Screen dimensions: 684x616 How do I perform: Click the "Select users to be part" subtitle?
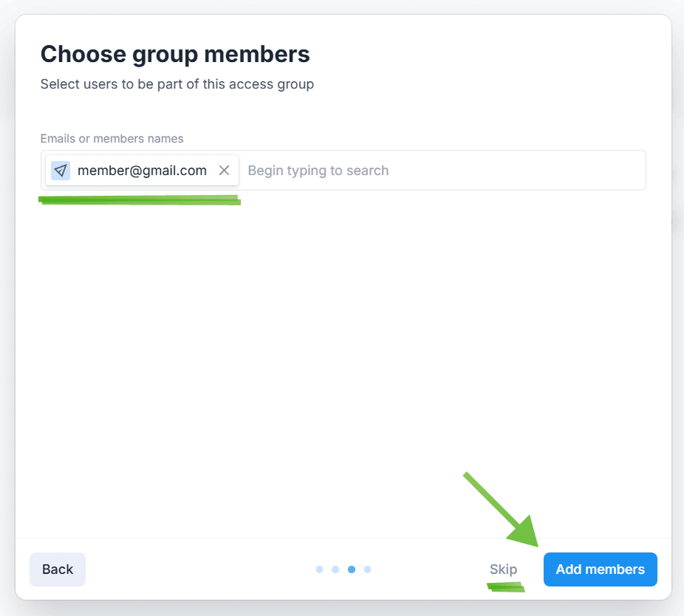pyautogui.click(x=177, y=84)
